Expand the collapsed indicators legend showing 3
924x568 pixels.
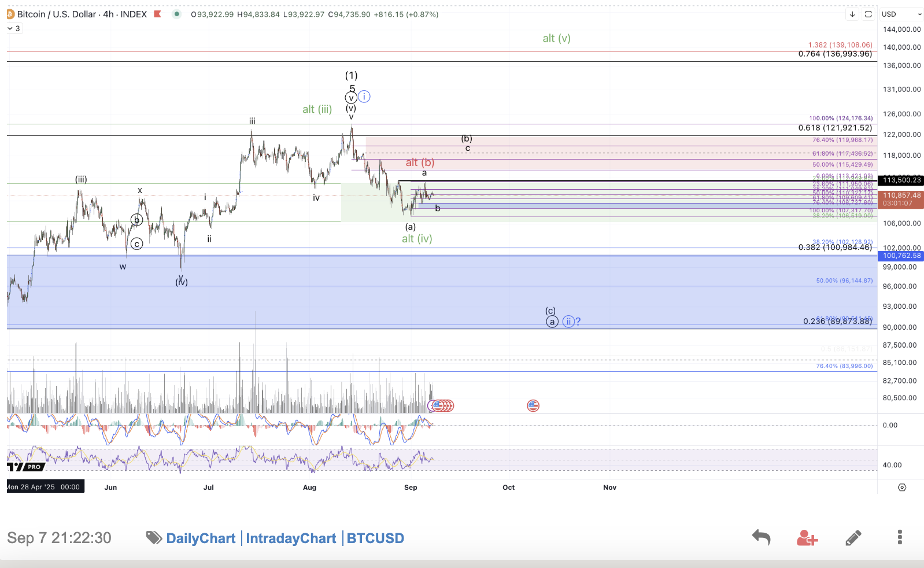pos(14,28)
